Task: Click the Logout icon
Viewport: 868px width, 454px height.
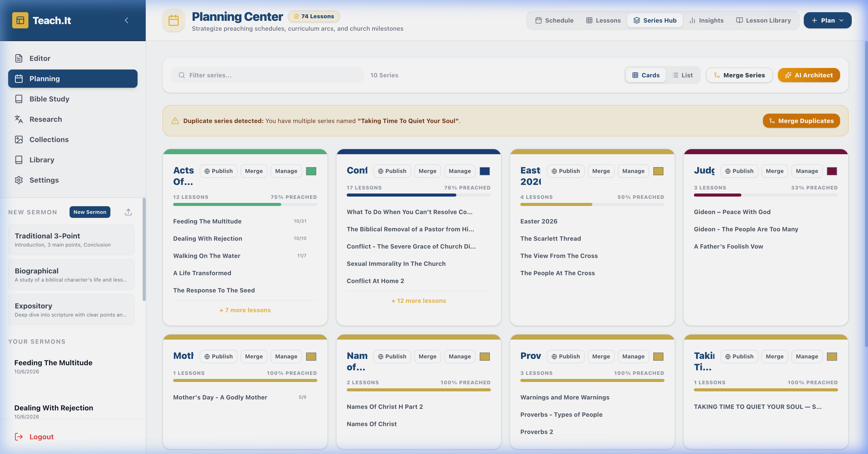Action: click(x=19, y=437)
